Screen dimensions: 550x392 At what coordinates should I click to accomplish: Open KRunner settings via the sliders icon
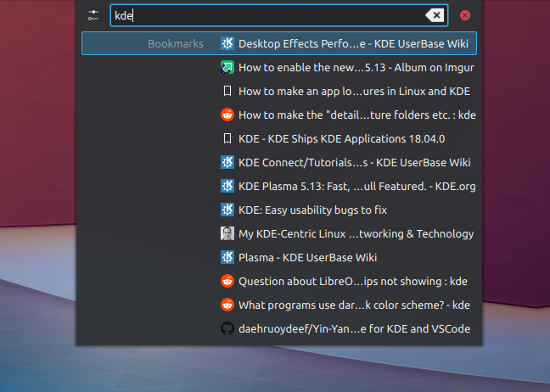pyautogui.click(x=93, y=15)
